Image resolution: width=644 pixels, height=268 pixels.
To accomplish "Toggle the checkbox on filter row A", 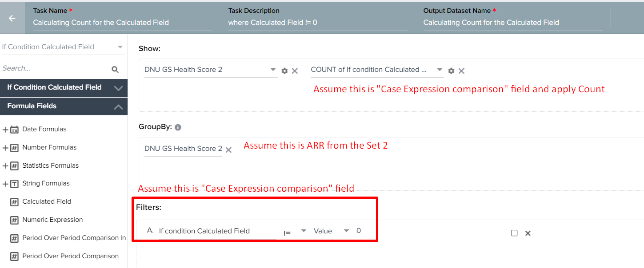I will pos(514,233).
